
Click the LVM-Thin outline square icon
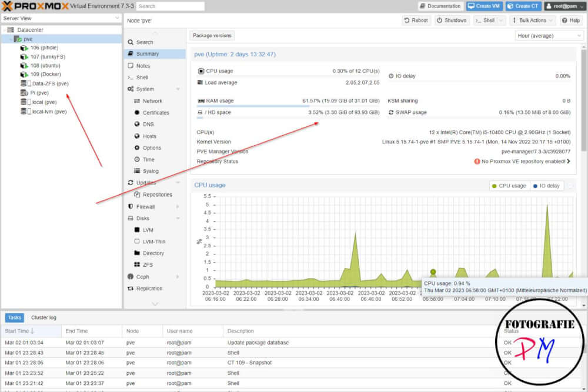pos(137,242)
